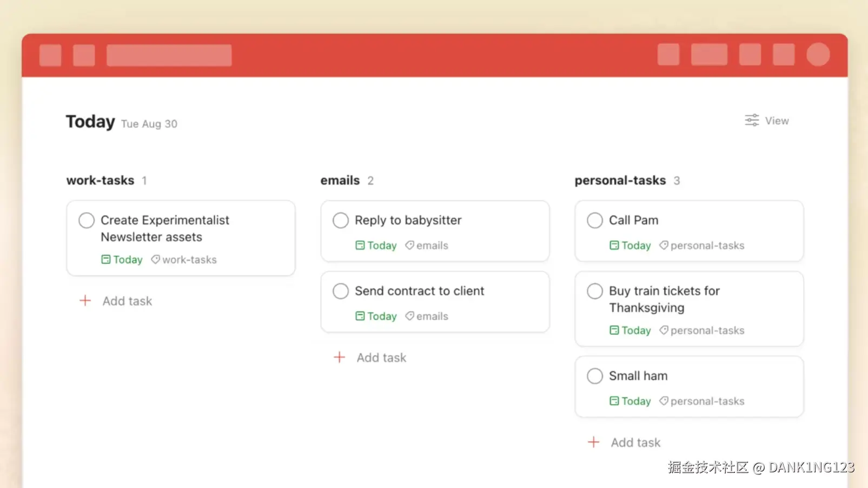Click label tag icon on Small ham task

tap(664, 401)
